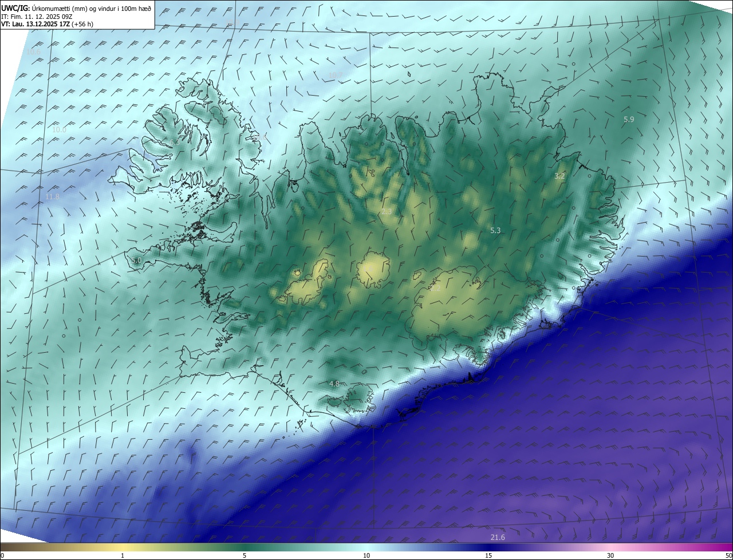This screenshot has height=560, width=733.
Task: Click the map value '10.7' north of Iceland
Action: click(x=335, y=76)
